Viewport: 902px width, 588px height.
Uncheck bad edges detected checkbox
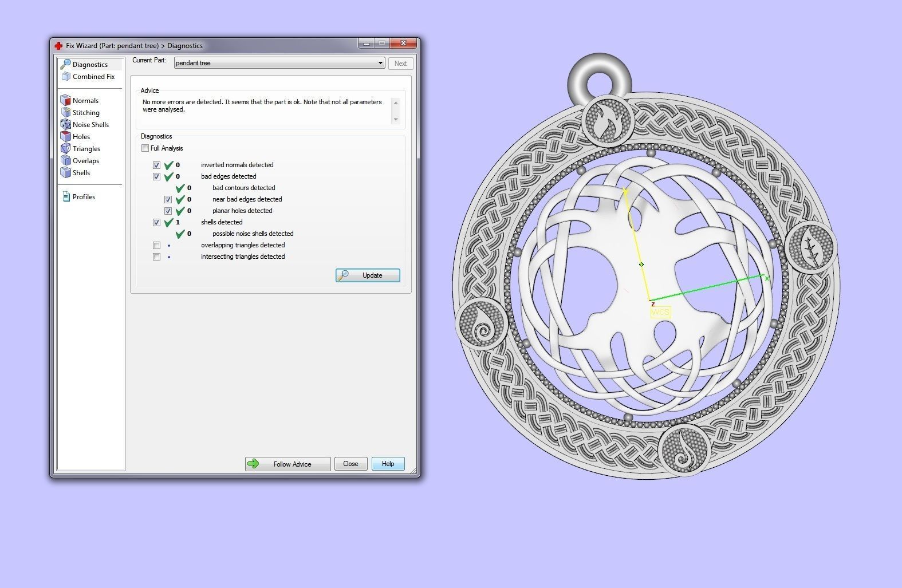click(156, 176)
